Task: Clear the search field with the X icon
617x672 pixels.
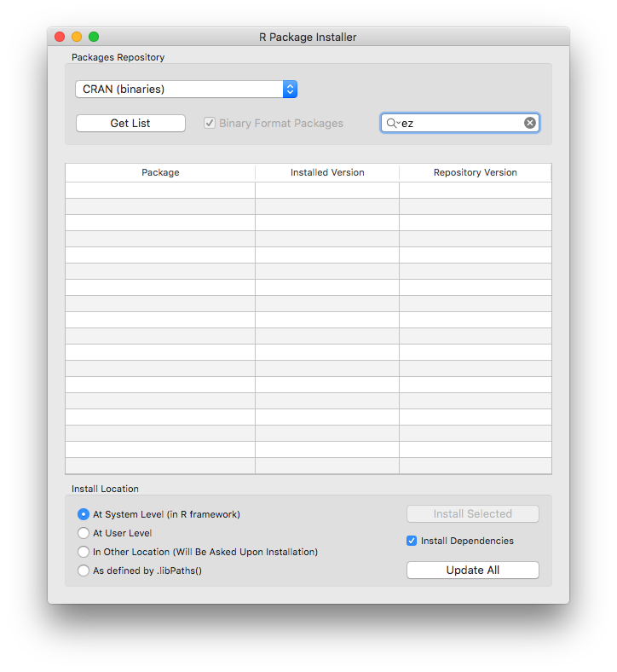Action: [x=530, y=123]
